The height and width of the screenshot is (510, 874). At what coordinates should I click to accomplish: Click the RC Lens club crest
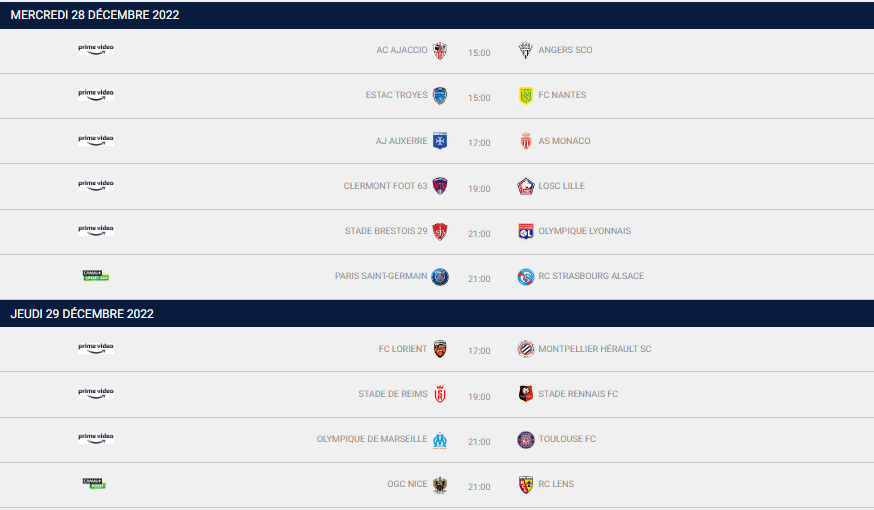coord(526,485)
